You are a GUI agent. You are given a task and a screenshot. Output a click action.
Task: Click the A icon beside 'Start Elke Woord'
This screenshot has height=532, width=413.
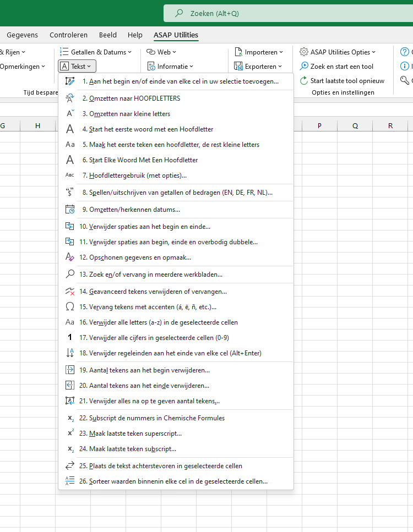tap(69, 160)
